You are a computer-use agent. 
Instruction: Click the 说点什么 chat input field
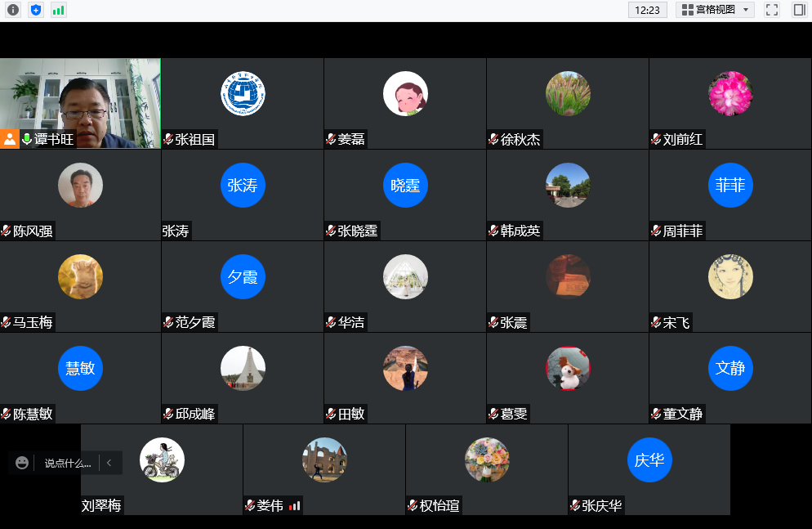68,463
